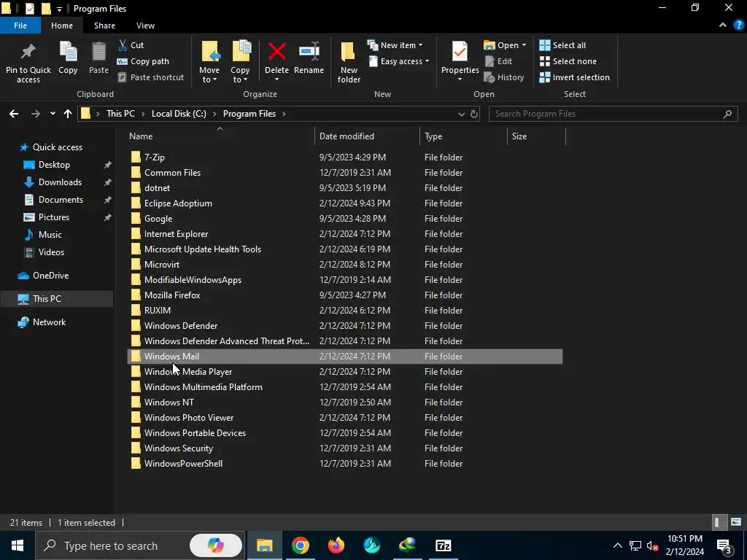Viewport: 747px width, 560px height.
Task: Click Local Disk (C:) in breadcrumb
Action: pos(179,114)
